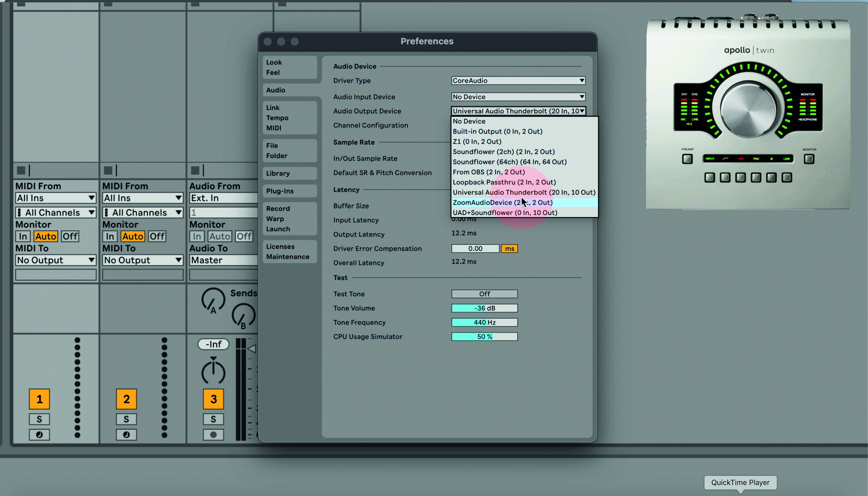Open the Plug-Ins preferences tab
868x496 pixels.
(290, 191)
